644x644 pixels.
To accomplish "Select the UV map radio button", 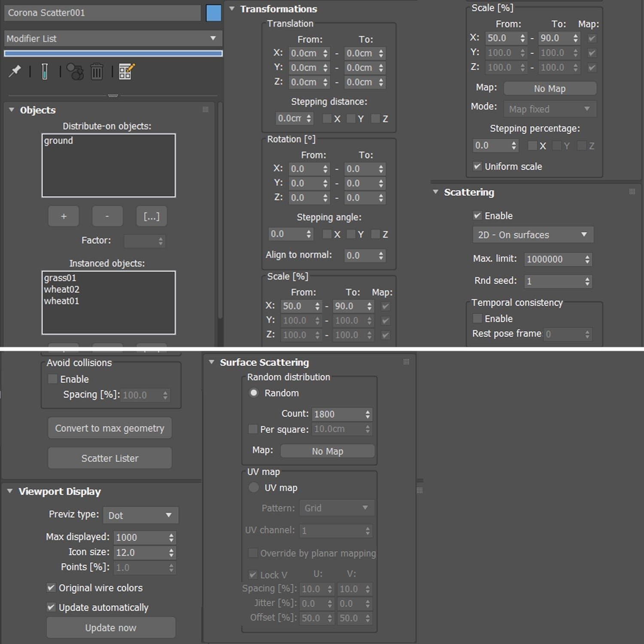I will click(254, 488).
